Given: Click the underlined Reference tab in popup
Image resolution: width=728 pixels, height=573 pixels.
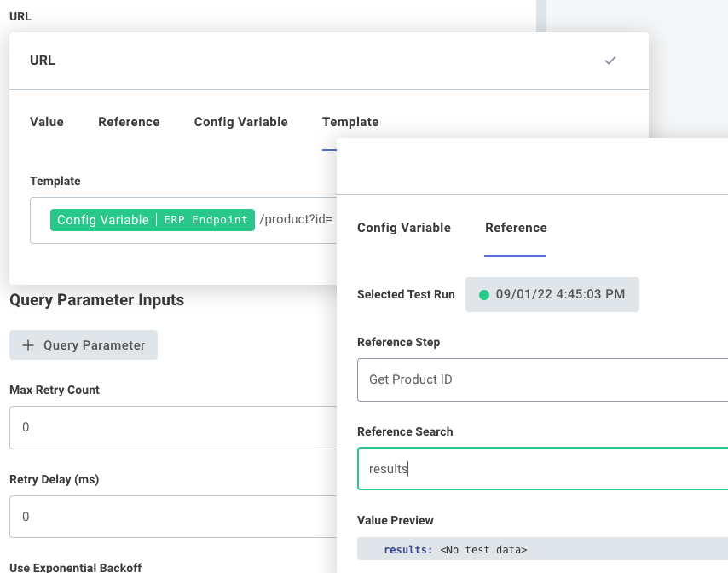Looking at the screenshot, I should [x=516, y=228].
